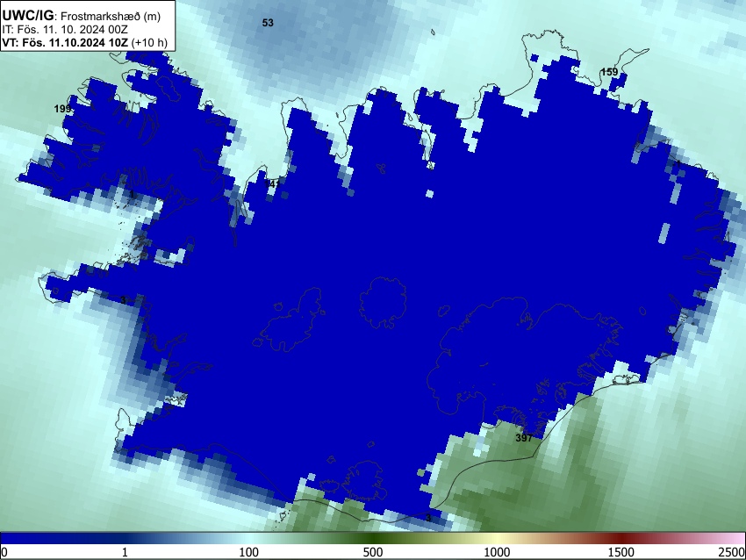Click the colorbar tick label 0
This screenshot has height=560, width=746.
pos(4,552)
